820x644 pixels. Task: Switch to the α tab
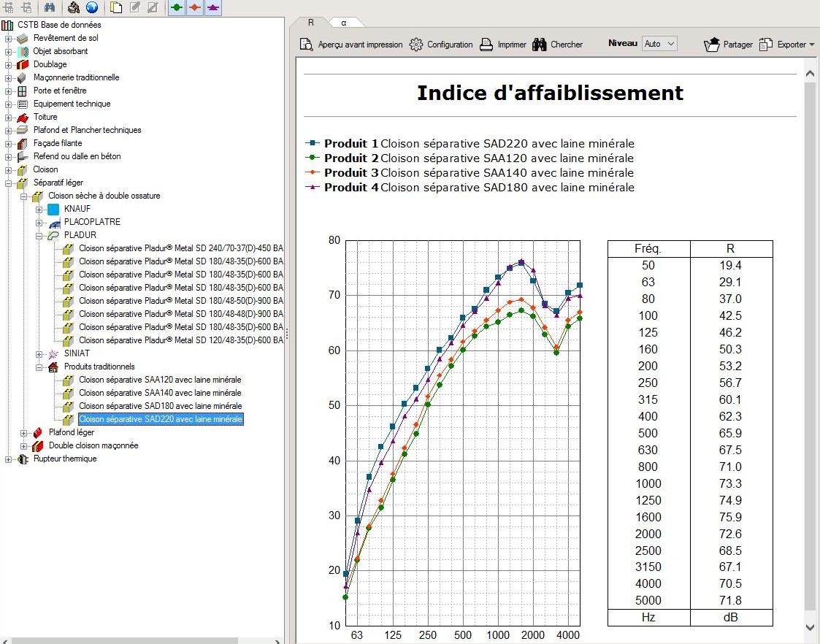[344, 23]
